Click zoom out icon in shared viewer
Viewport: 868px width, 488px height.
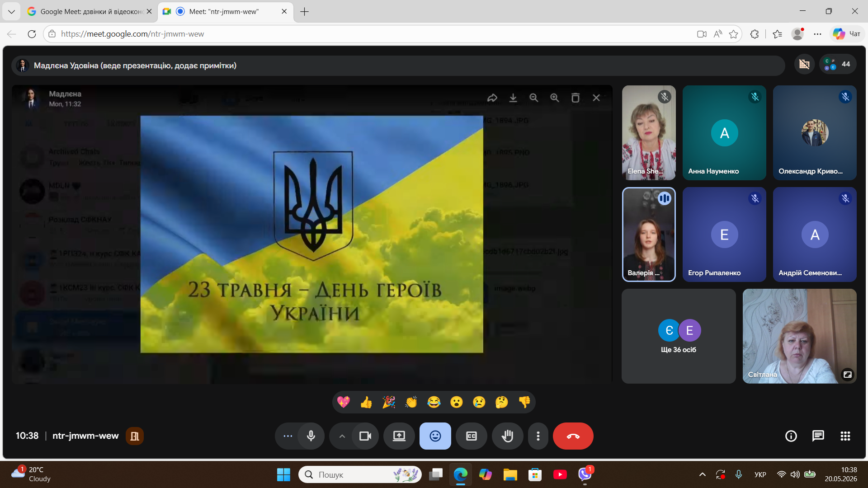click(534, 98)
